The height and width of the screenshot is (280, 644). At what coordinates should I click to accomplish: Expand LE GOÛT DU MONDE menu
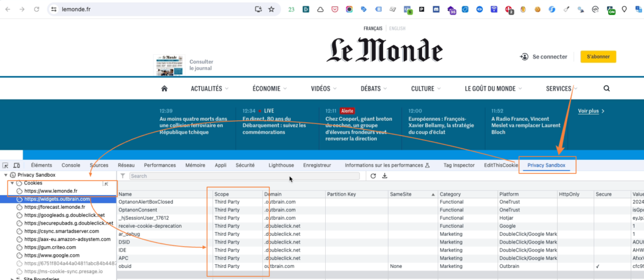pos(493,88)
